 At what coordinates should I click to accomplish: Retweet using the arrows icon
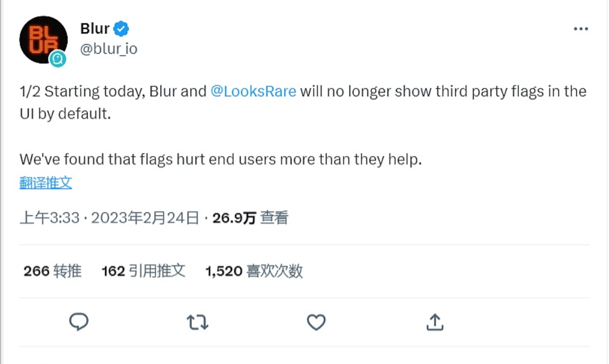click(197, 323)
